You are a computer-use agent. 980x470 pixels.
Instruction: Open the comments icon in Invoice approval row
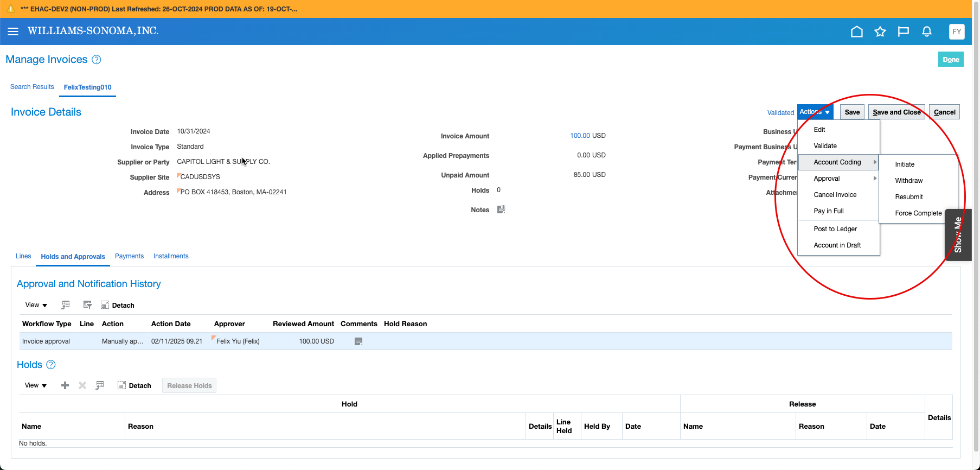pyautogui.click(x=358, y=341)
